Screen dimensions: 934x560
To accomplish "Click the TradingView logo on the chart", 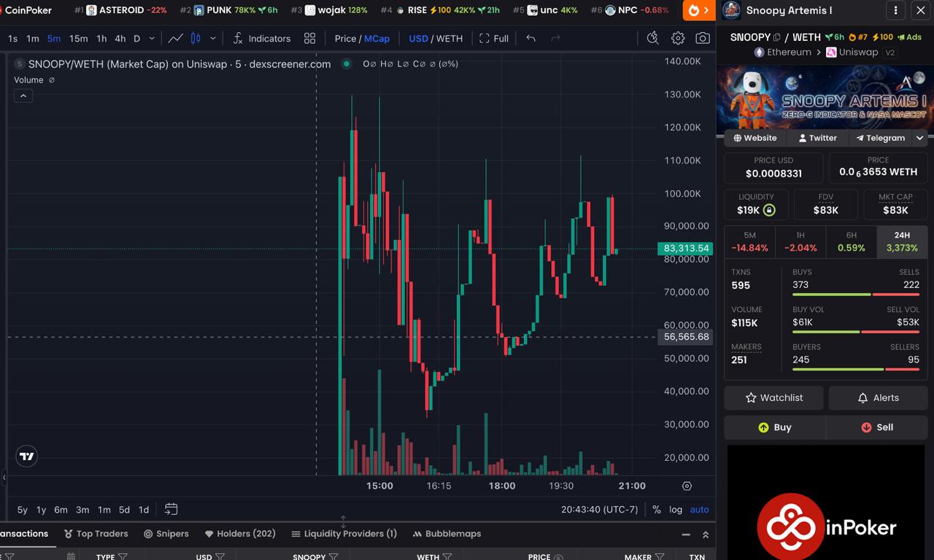I will (x=27, y=456).
